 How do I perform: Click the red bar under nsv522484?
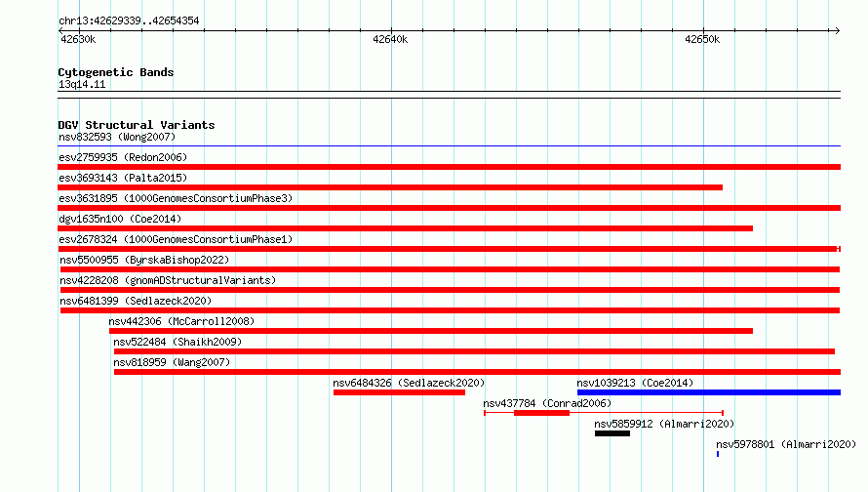click(x=474, y=351)
